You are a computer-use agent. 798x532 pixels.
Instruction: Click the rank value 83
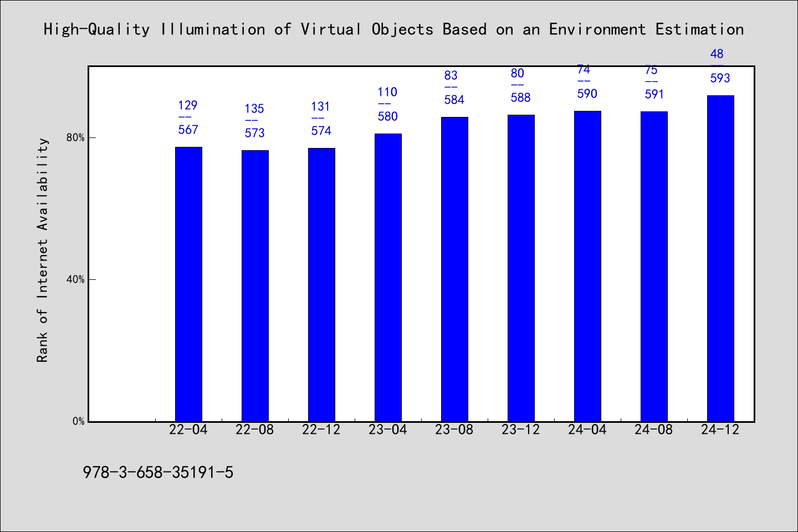click(x=451, y=75)
